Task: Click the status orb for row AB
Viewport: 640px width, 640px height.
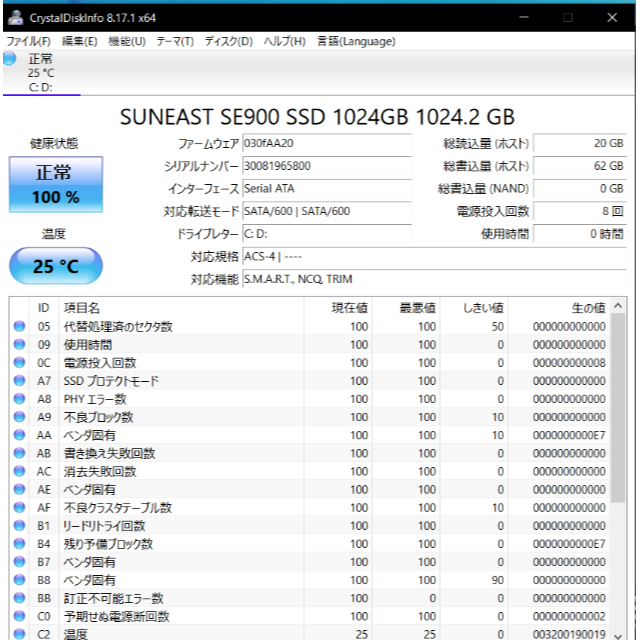Action: 19,453
